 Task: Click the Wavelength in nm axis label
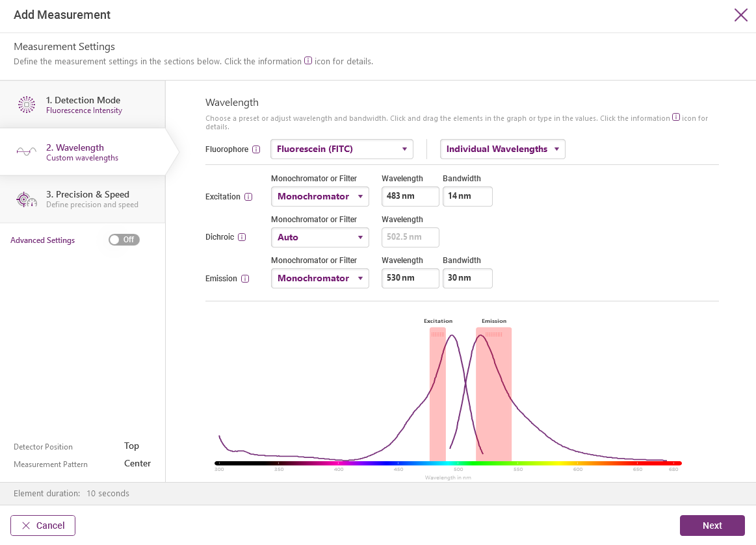[448, 477]
